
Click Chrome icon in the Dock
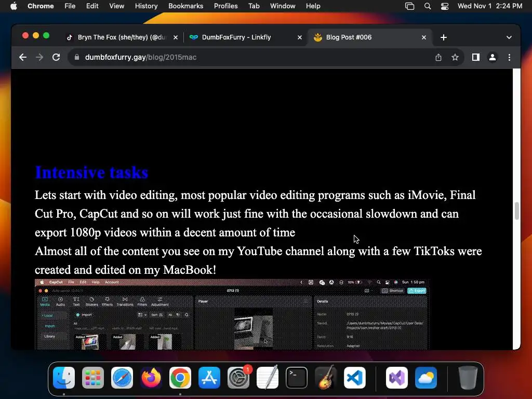pyautogui.click(x=180, y=378)
